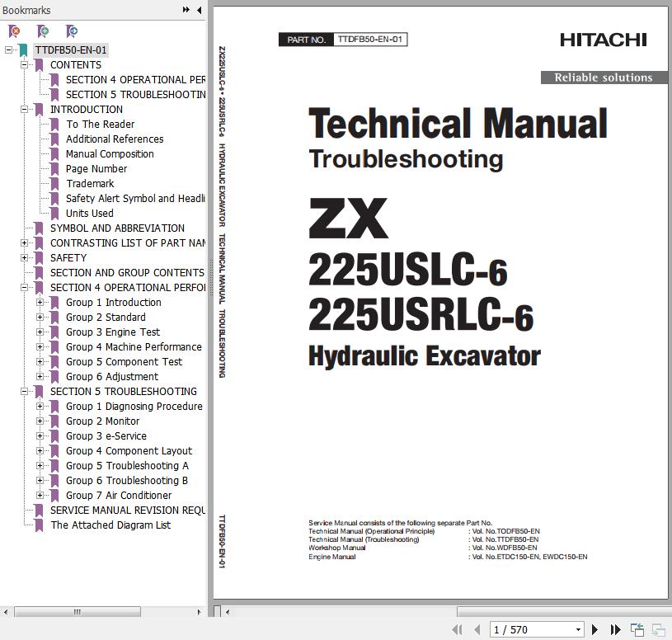Expand Group 5 Troubleshooting A node
The image size is (672, 640).
pos(40,465)
